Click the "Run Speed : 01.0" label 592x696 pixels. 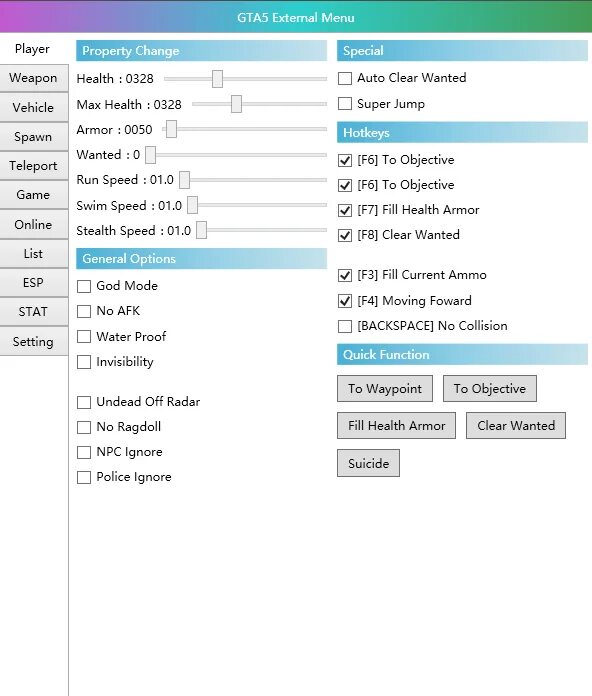point(125,180)
